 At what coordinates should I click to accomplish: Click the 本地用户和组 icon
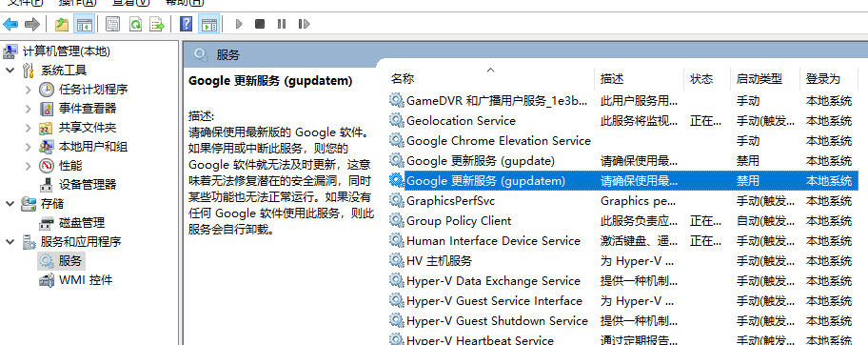(47, 147)
